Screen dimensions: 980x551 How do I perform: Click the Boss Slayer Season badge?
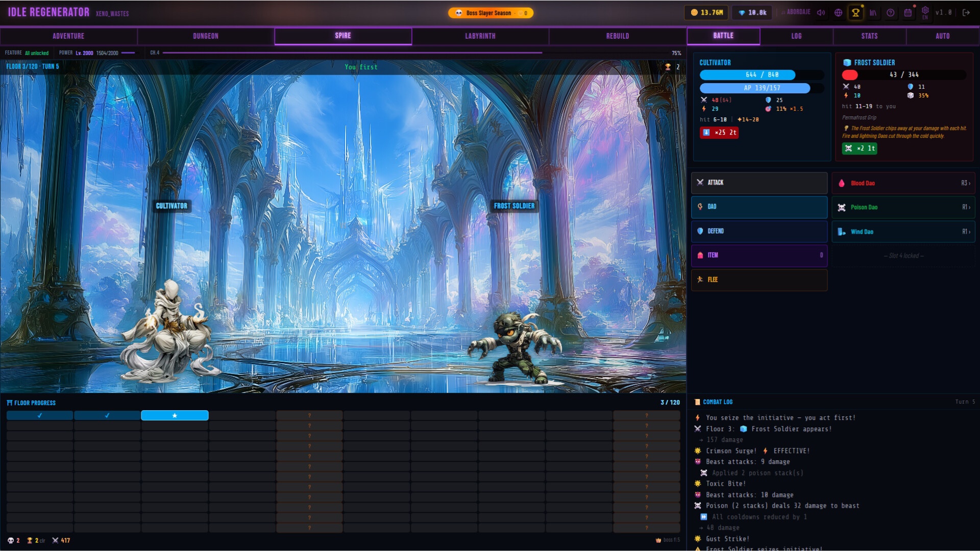tap(491, 13)
